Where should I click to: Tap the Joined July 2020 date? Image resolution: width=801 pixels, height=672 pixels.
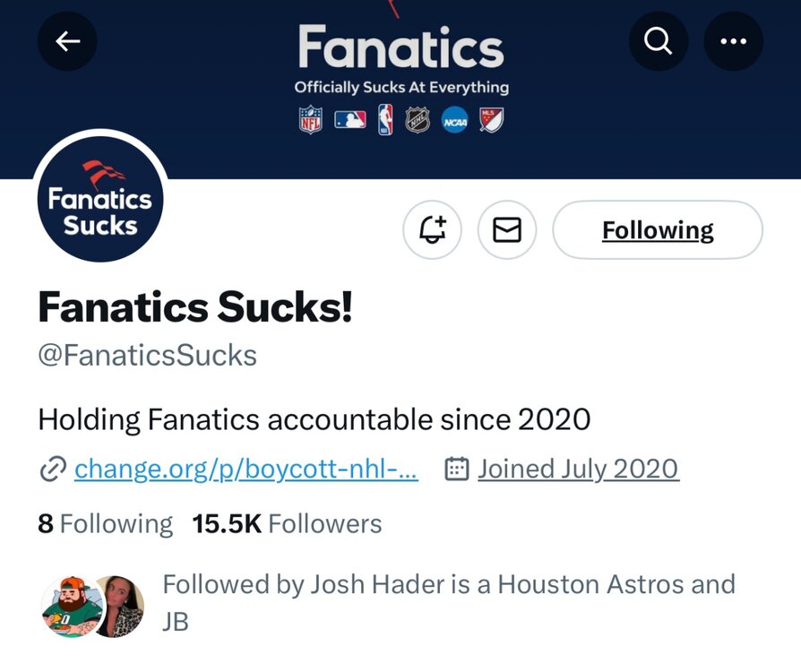coord(577,469)
